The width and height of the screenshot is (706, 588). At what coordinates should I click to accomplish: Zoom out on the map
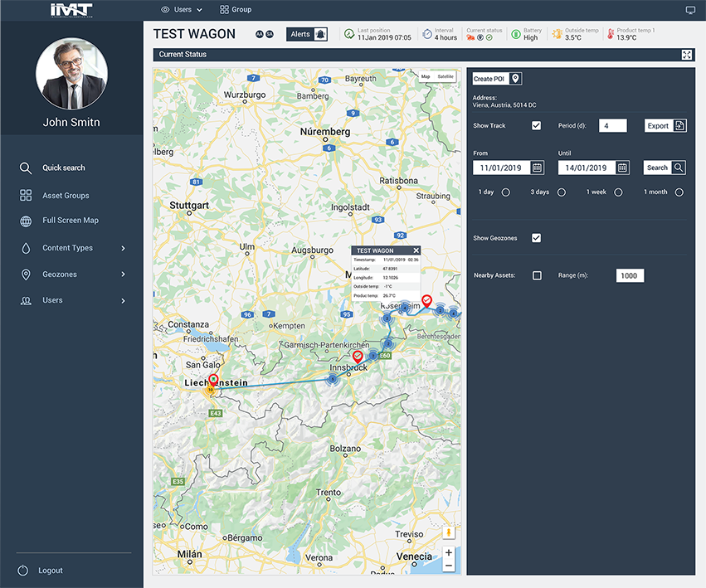click(x=449, y=566)
